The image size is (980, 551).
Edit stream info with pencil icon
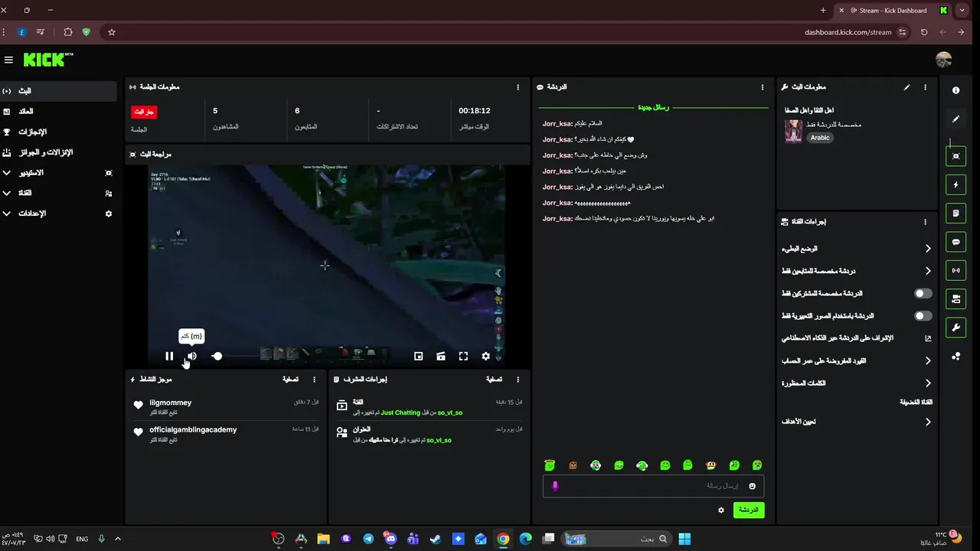point(907,87)
